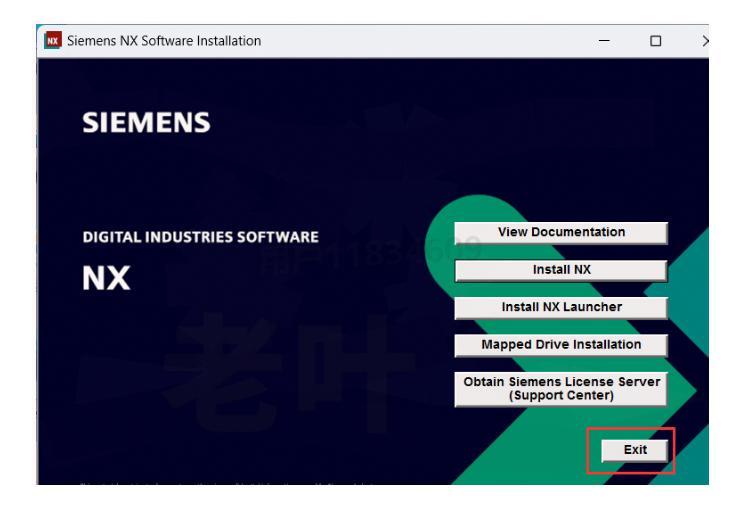Click the NX app icon in title bar
The image size is (742, 506).
pyautogui.click(x=53, y=41)
